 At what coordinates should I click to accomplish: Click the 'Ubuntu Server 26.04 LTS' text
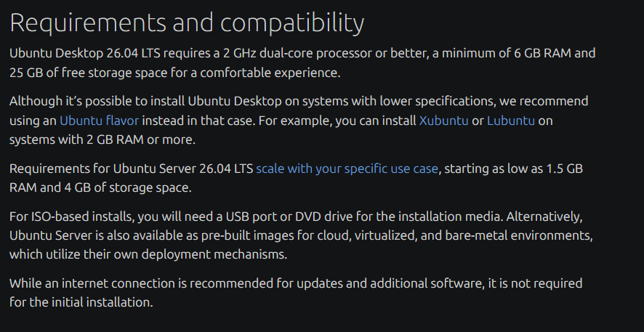182,169
